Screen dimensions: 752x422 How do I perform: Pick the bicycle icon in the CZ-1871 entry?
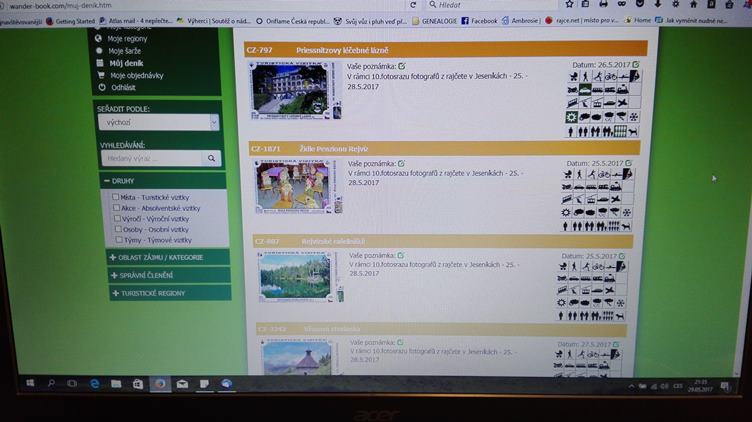coord(604,175)
